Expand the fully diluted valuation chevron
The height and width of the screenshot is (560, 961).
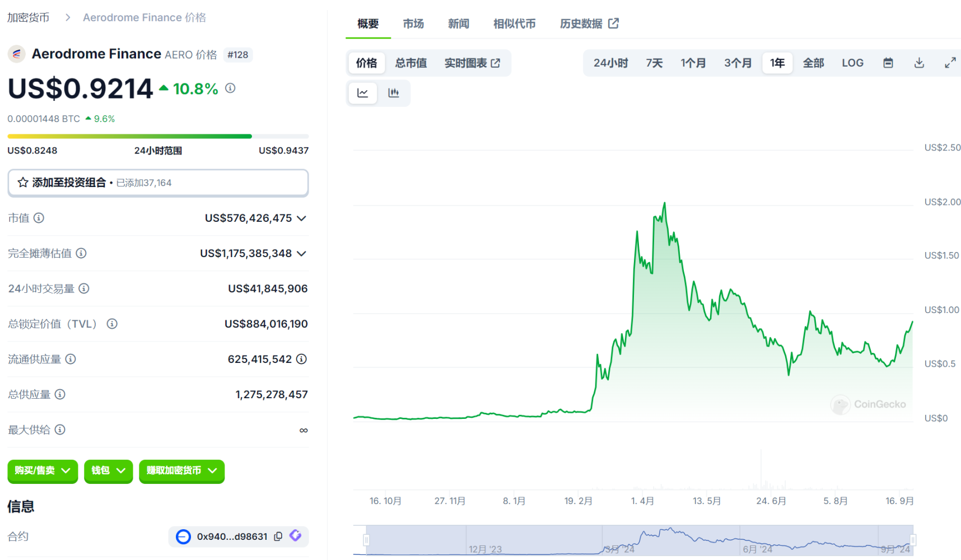302,253
